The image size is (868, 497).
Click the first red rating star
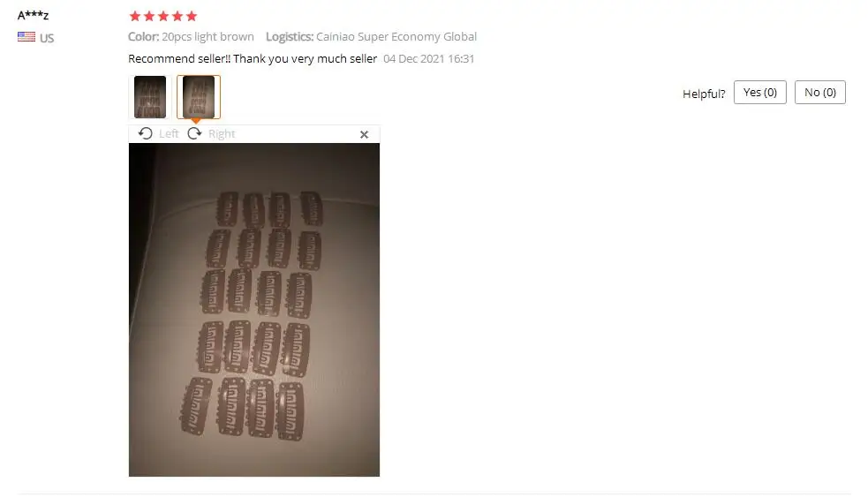[135, 16]
